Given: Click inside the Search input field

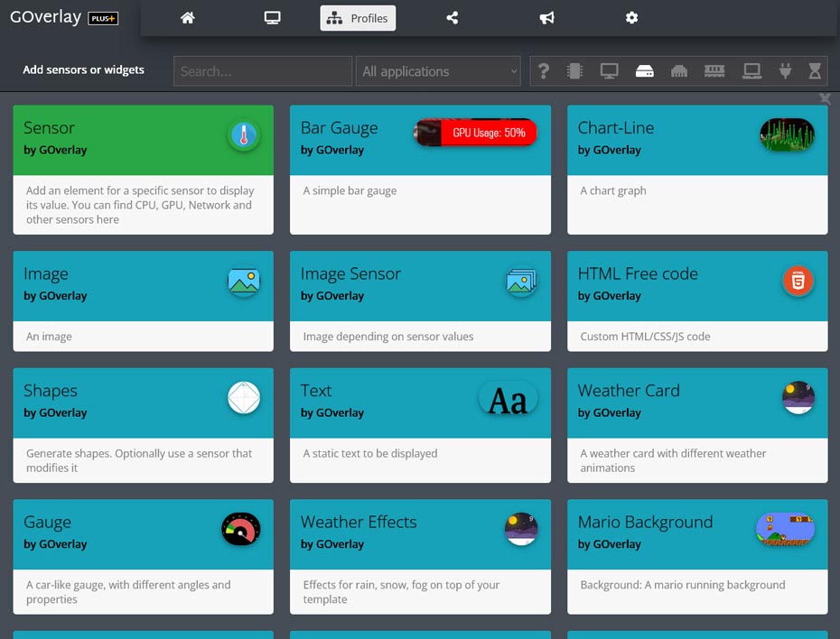Looking at the screenshot, I should click(x=263, y=71).
